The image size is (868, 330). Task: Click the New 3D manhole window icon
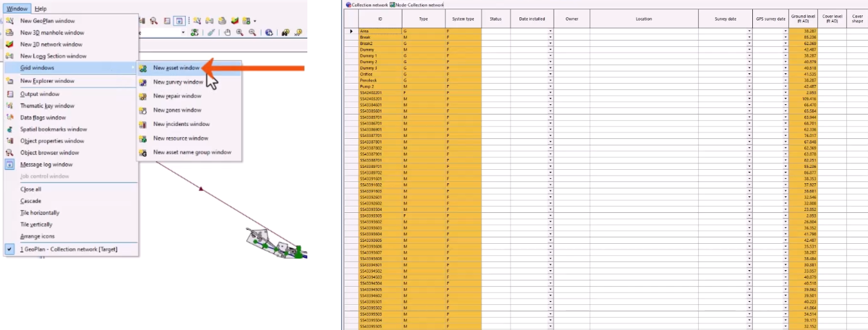(10, 32)
